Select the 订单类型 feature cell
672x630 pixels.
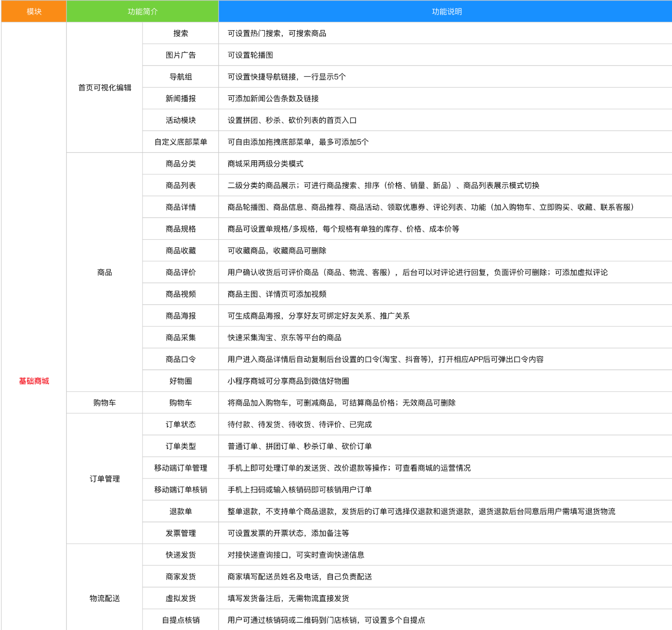(181, 446)
